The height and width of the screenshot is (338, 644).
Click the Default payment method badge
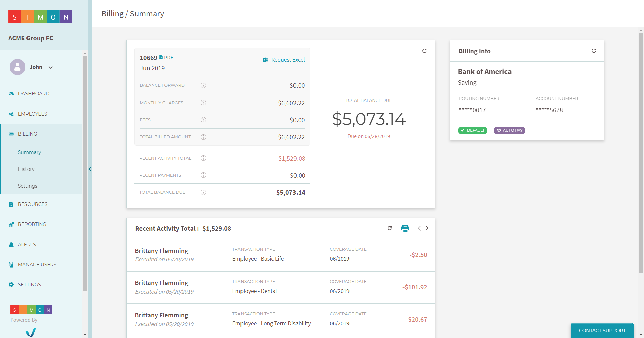tap(472, 130)
